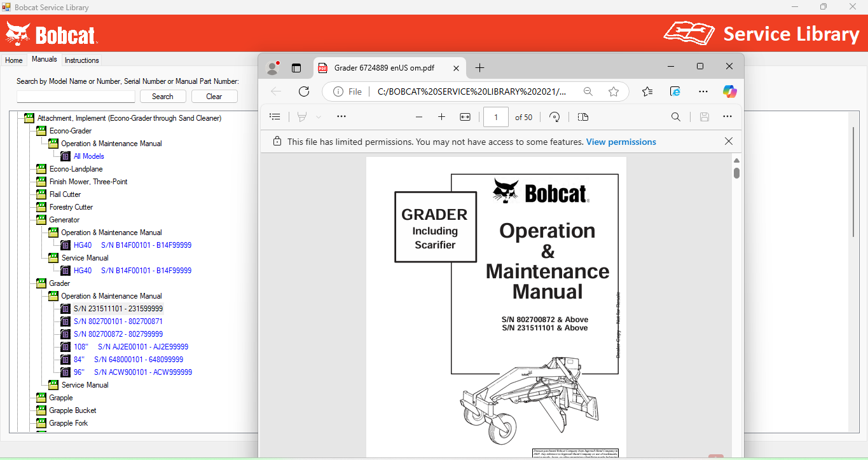The width and height of the screenshot is (868, 460).
Task: Open the View permissions link
Action: [x=621, y=142]
